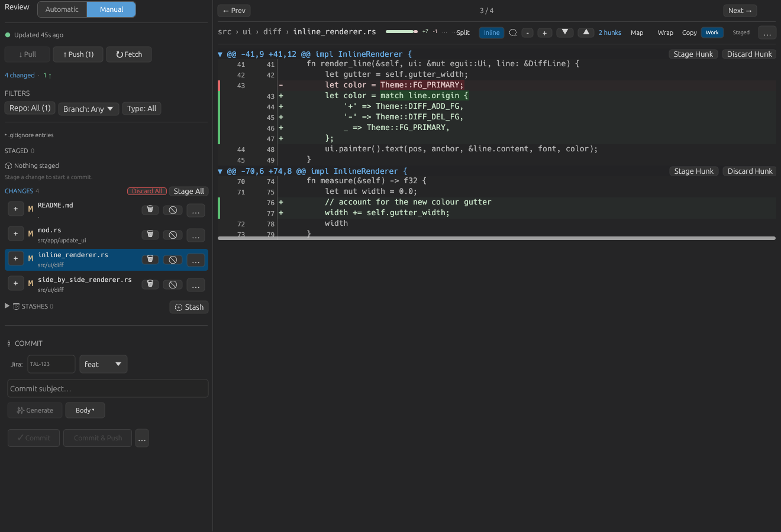Collapse the first hunk at line 41
This screenshot has width=781, height=532.
pos(220,54)
